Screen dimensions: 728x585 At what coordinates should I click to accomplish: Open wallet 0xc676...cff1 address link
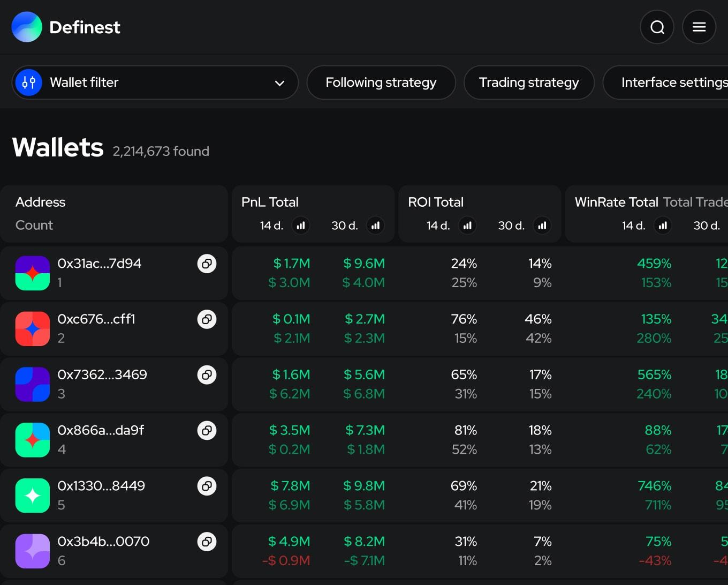[96, 319]
